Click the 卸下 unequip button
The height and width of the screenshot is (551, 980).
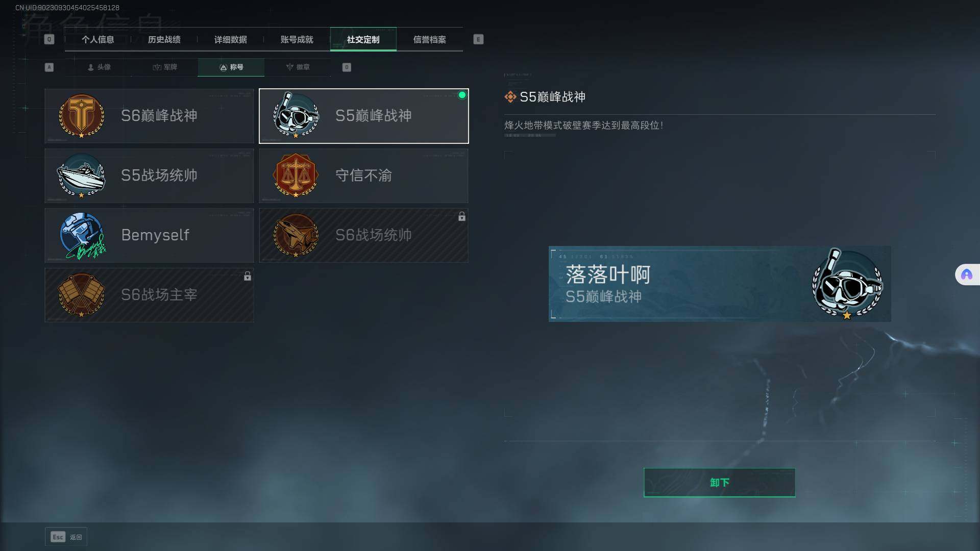719,483
